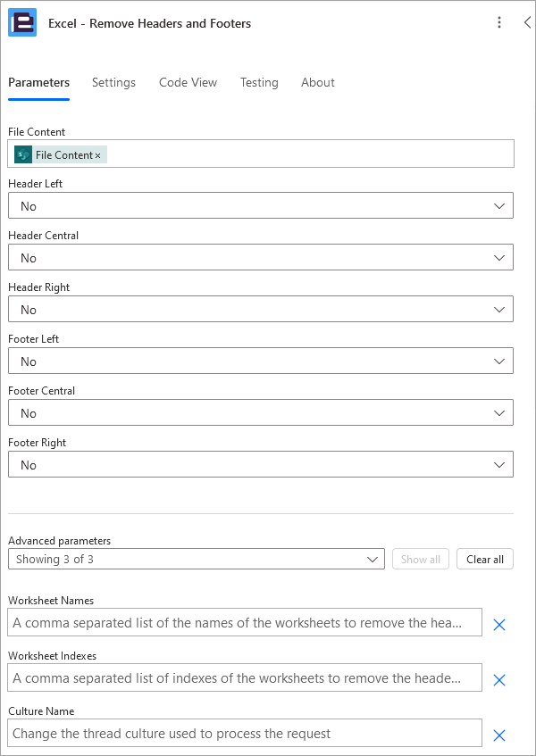Viewport: 536px width, 756px height.
Task: Remove the Worksheet Names advanced parameter
Action: [x=499, y=625]
